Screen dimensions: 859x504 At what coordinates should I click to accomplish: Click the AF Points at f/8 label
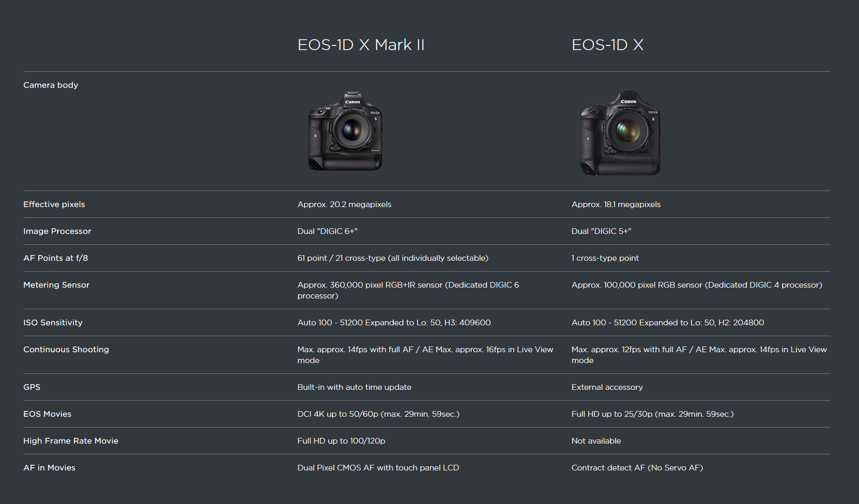56,258
